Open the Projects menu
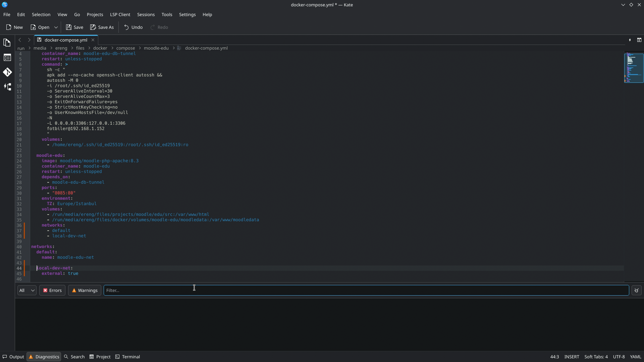The image size is (644, 362). [x=95, y=14]
